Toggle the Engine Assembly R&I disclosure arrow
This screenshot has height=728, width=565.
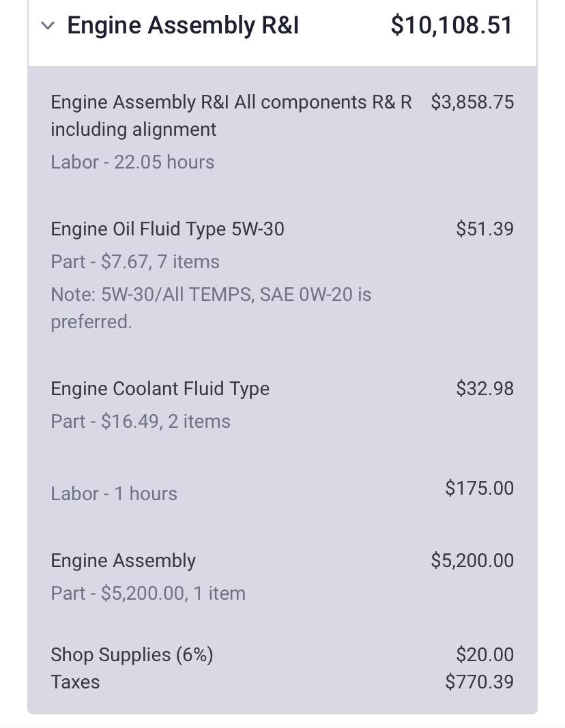click(x=47, y=25)
